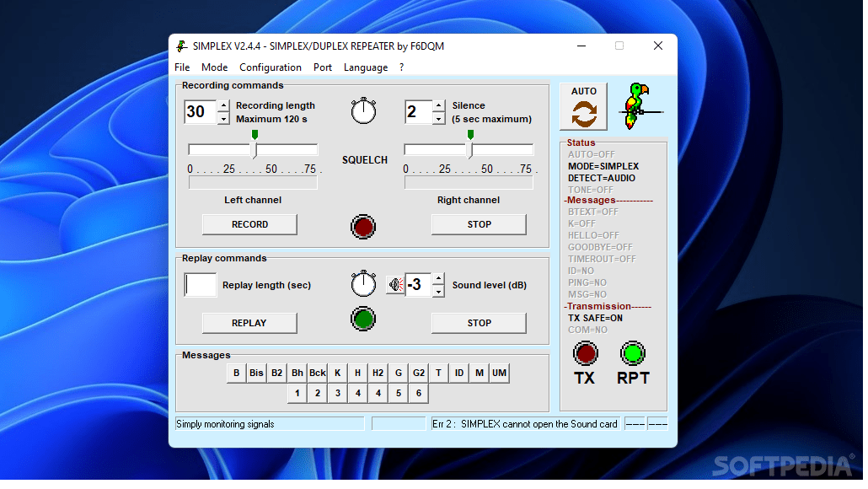Image resolution: width=868 pixels, height=489 pixels.
Task: Decrease Silence value with down arrow
Action: 438,119
